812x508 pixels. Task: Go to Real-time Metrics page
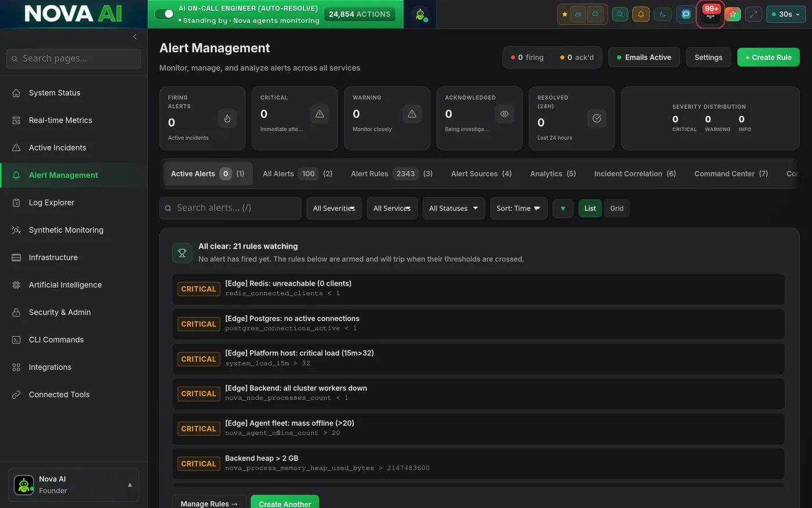coord(74,120)
